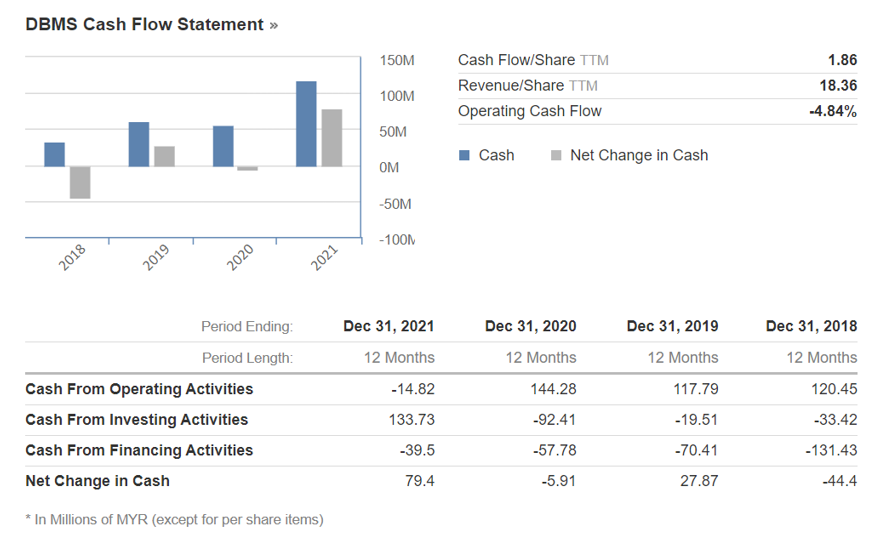884x538 pixels.
Task: Click the 2018 net change value -44.4
Action: (839, 481)
